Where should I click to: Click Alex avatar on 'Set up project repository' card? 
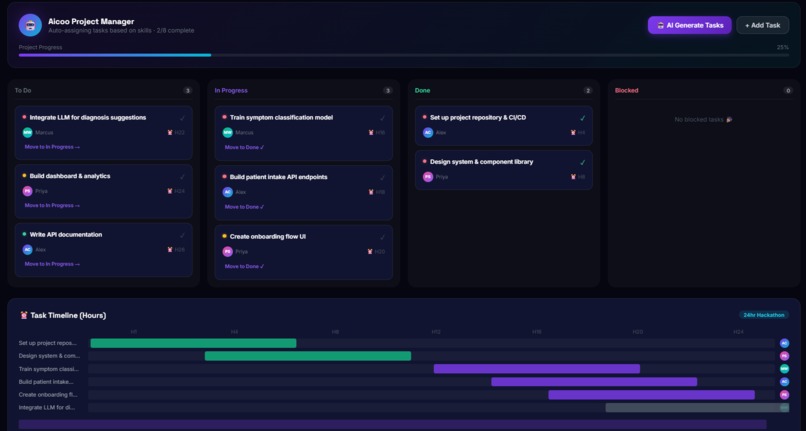[x=428, y=133]
